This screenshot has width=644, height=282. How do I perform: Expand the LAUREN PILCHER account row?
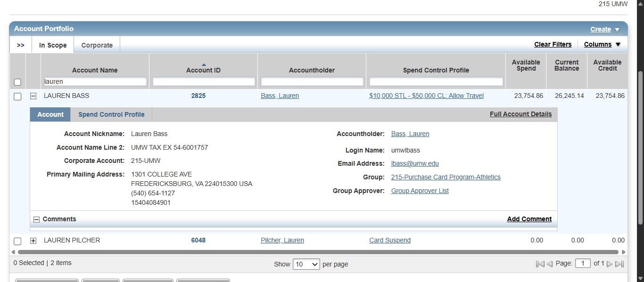33,241
